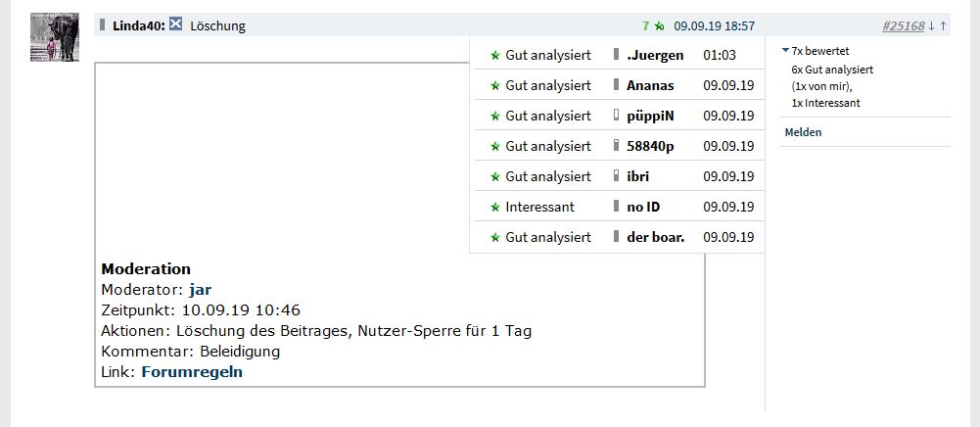Click the Löschung cross icon beside Linda40
Image resolution: width=980 pixels, height=427 pixels.
pos(176,25)
